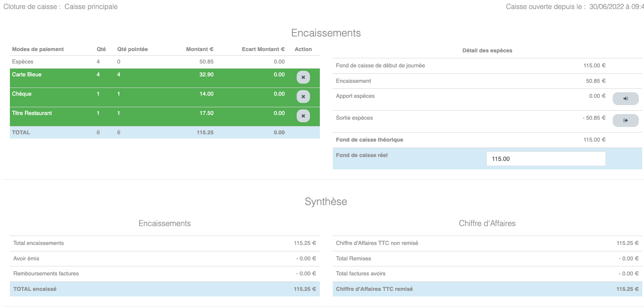The width and height of the screenshot is (644, 308).
Task: Remove the Carte Bleue pointing with X button
Action: 303,78
